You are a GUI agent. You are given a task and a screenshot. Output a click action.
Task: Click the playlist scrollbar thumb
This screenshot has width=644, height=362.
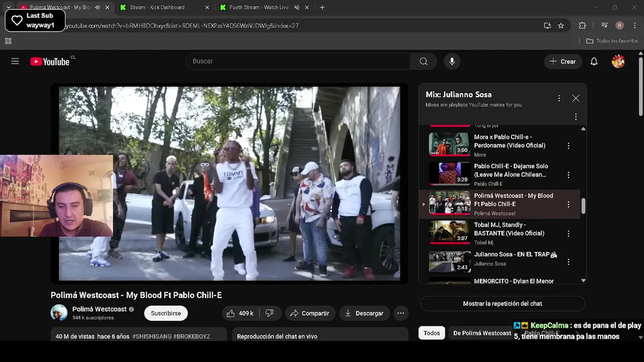[x=583, y=206]
